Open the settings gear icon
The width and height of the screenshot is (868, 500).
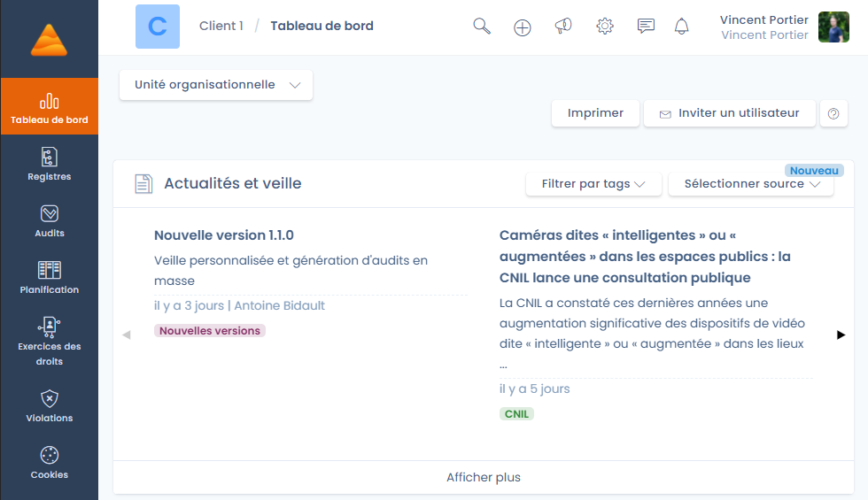pos(605,27)
